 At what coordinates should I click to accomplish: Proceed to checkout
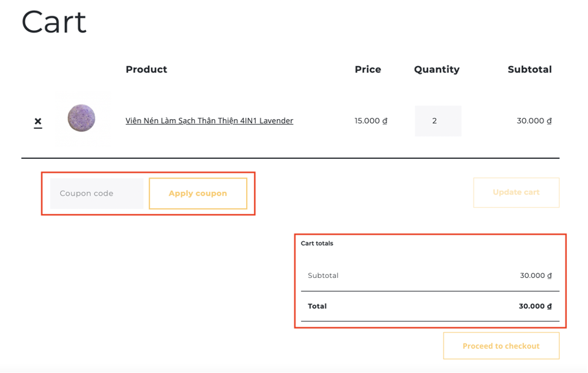pyautogui.click(x=501, y=346)
